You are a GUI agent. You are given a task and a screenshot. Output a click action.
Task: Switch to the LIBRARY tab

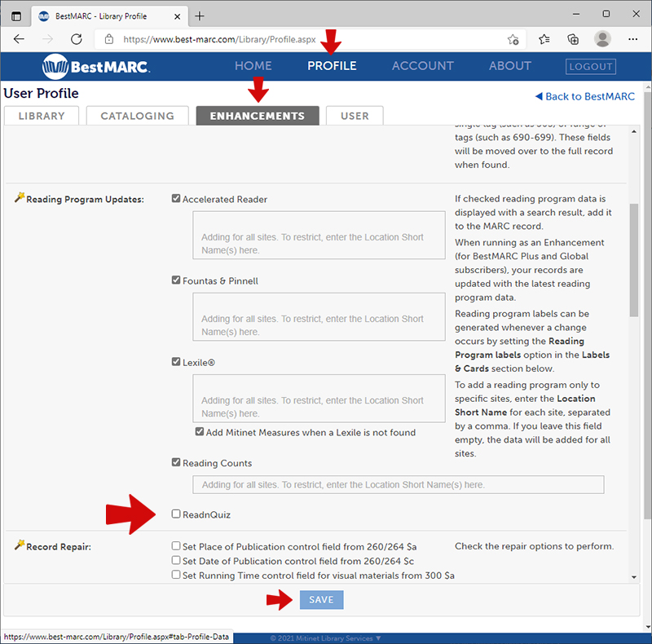tap(42, 116)
